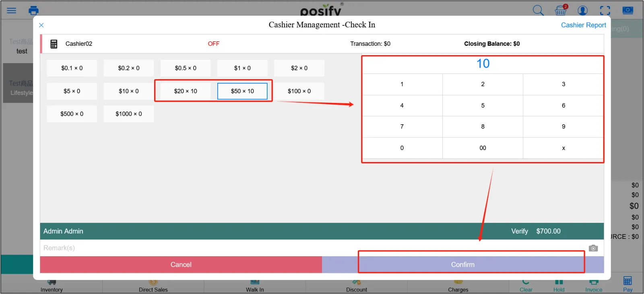The image size is (644, 294).
Task: Open the search magnifier icon
Action: click(x=538, y=10)
